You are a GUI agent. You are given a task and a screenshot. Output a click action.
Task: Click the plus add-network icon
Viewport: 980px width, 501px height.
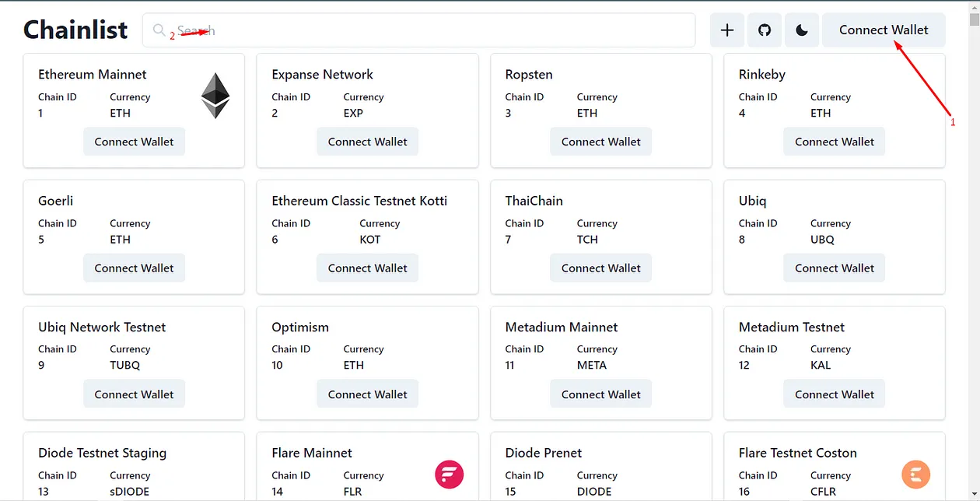(x=727, y=30)
